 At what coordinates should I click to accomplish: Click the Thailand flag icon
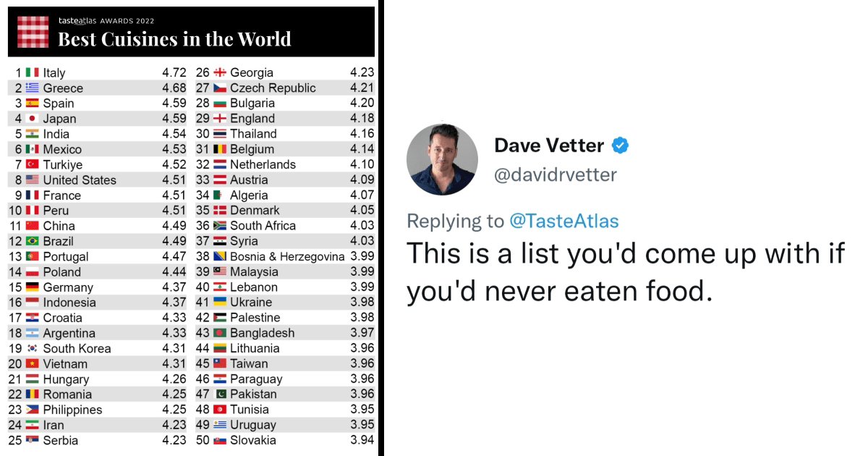[220, 134]
